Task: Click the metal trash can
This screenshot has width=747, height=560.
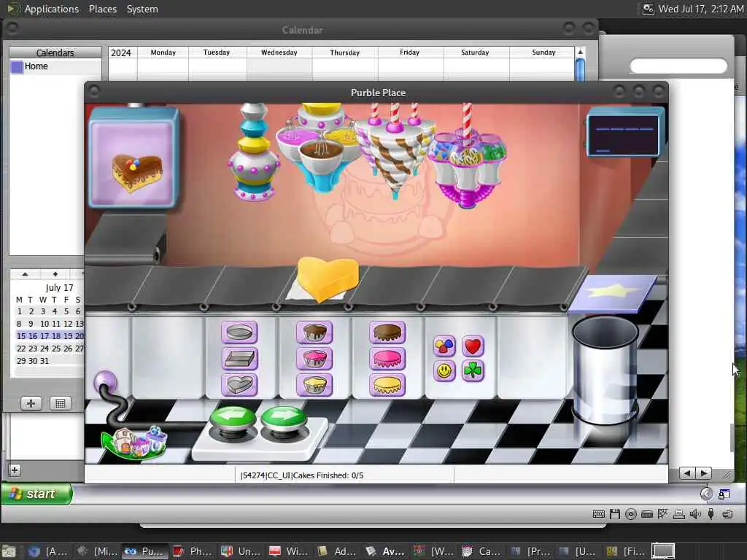Action: click(x=605, y=370)
